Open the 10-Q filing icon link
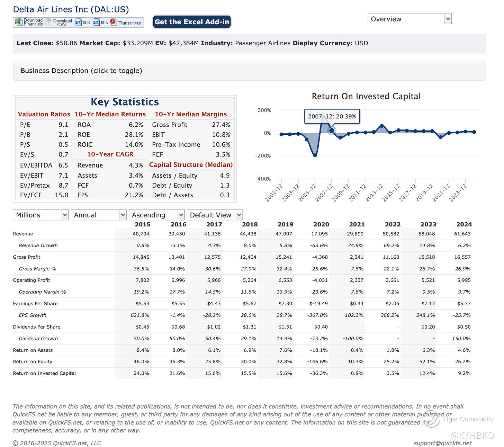The image size is (504, 447). [x=101, y=23]
